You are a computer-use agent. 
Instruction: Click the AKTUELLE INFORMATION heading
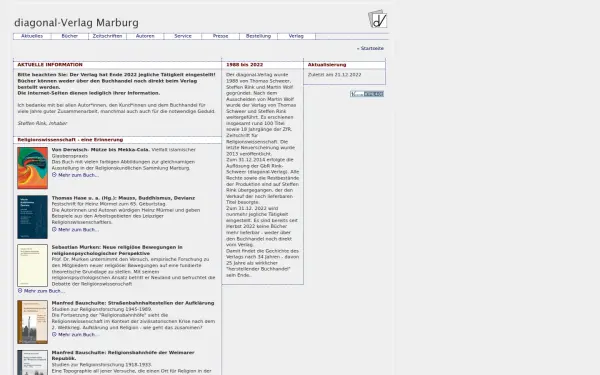[50, 65]
